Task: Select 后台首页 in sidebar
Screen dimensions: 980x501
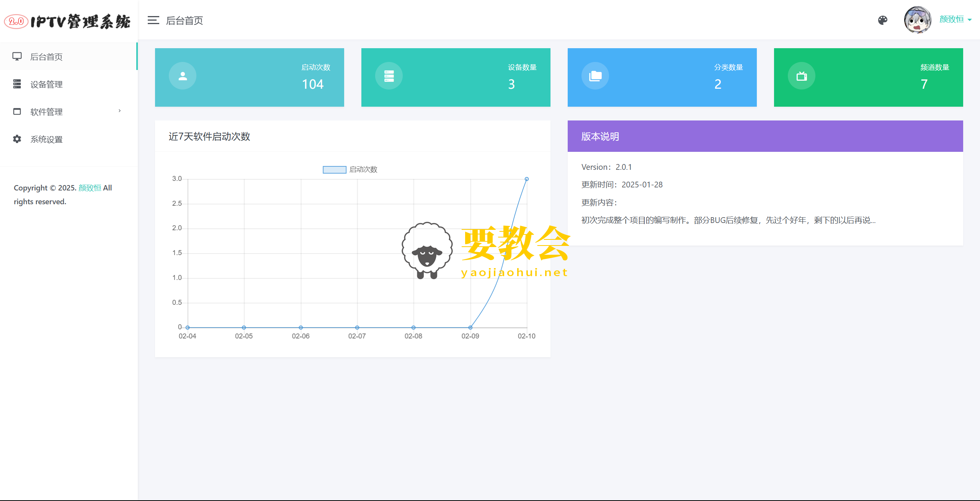Action: click(x=69, y=57)
